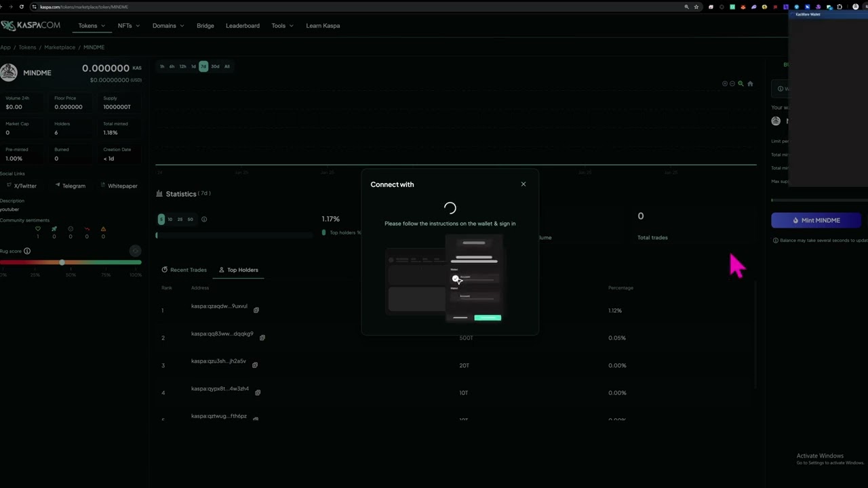Switch to the Recent Trades tab
868x488 pixels.
click(x=184, y=270)
